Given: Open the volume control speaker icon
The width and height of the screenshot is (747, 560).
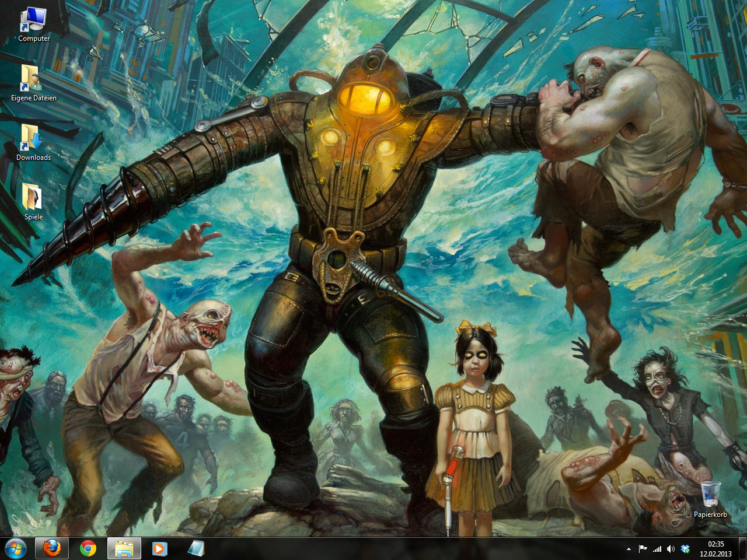Looking at the screenshot, I should (671, 549).
